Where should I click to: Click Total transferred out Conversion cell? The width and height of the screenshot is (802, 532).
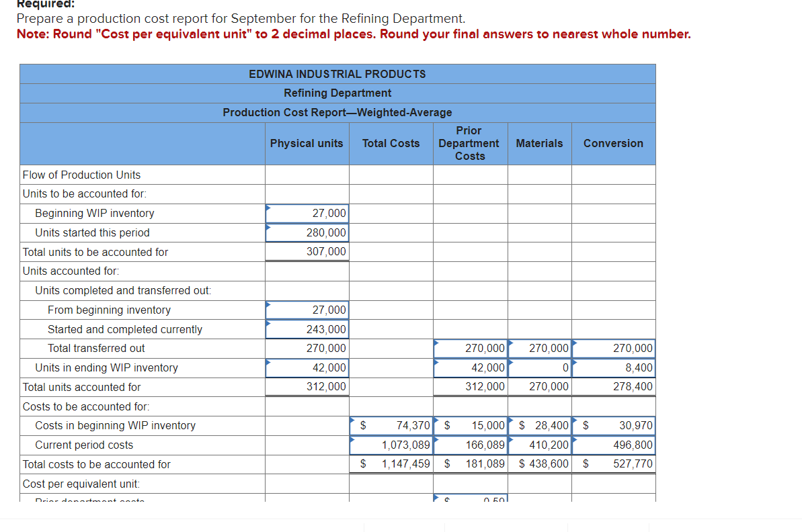point(614,349)
